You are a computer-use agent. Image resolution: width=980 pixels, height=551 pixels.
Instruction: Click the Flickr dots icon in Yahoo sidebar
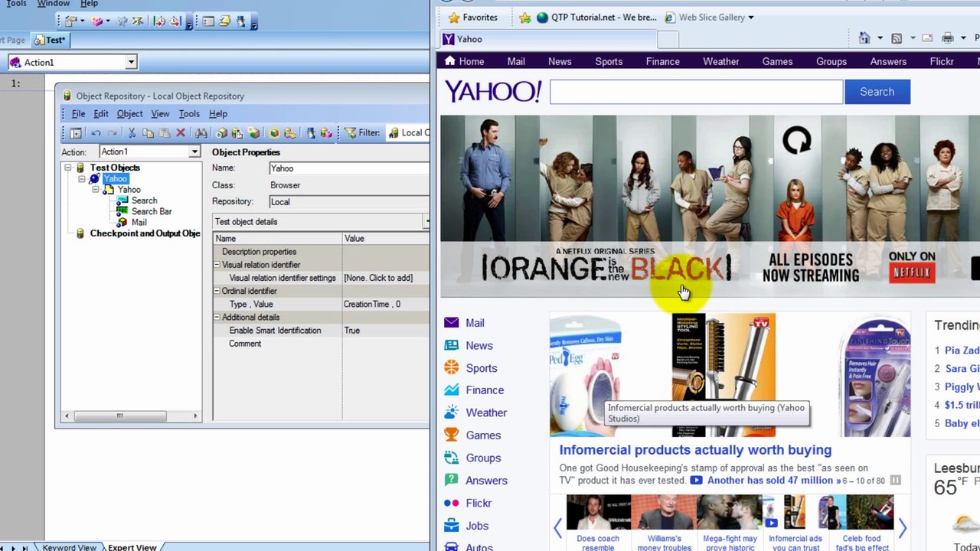452,504
